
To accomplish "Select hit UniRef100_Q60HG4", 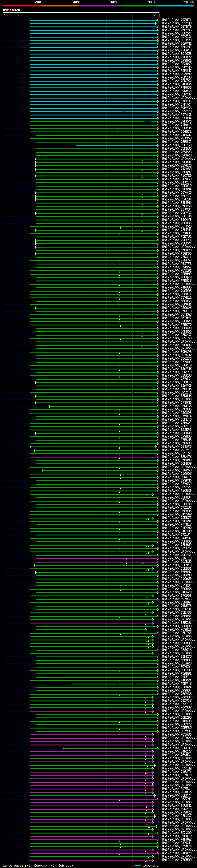I will point(176,755).
